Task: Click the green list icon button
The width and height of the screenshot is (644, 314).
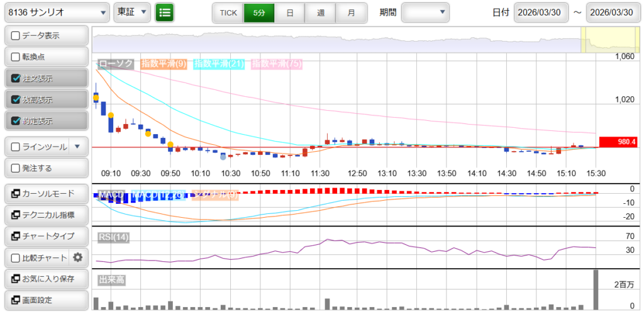Action: 165,12
